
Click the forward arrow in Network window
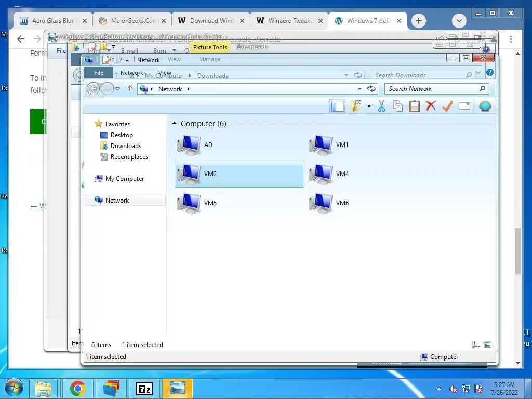coord(107,89)
